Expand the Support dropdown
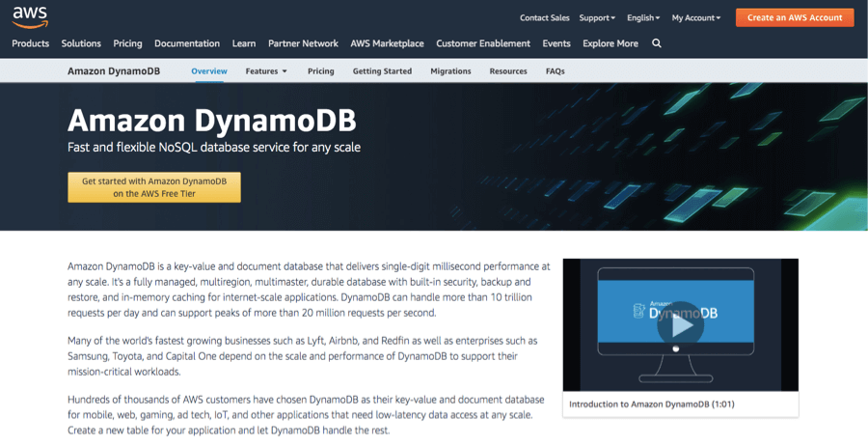The image size is (868, 445). [x=597, y=17]
